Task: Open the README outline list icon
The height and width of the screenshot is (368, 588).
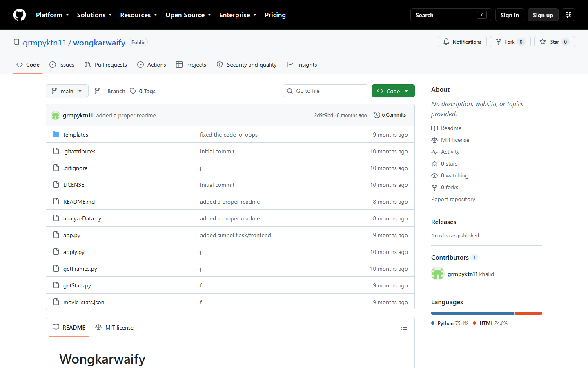Action: [404, 327]
